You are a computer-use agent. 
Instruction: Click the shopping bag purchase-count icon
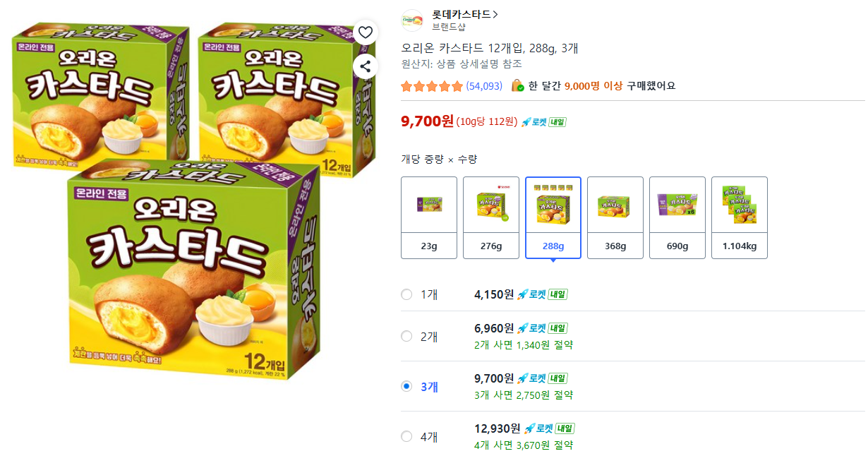pos(517,85)
